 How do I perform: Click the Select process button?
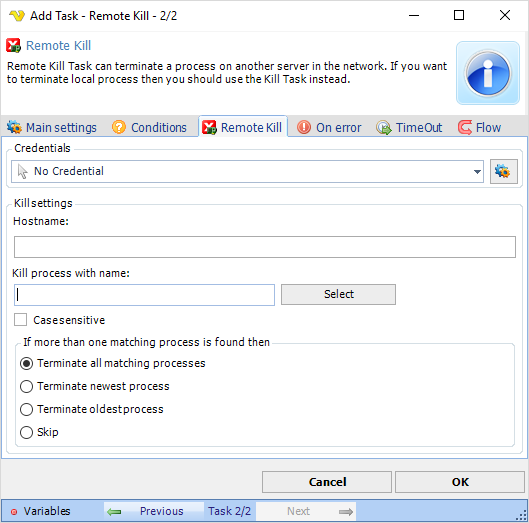tap(338, 294)
